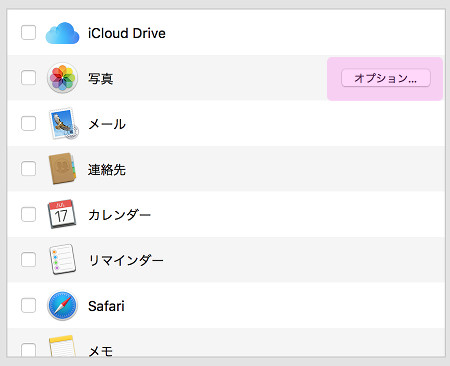Click the Calendar (カレンダー) icon
The width and height of the screenshot is (450, 366).
[x=62, y=214]
